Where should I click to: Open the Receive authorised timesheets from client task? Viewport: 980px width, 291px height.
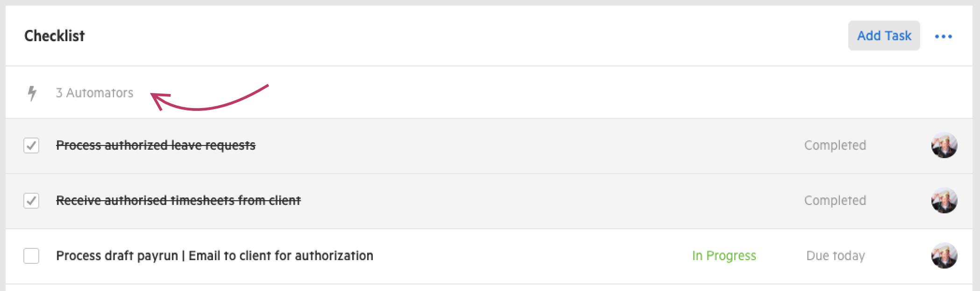(x=178, y=201)
